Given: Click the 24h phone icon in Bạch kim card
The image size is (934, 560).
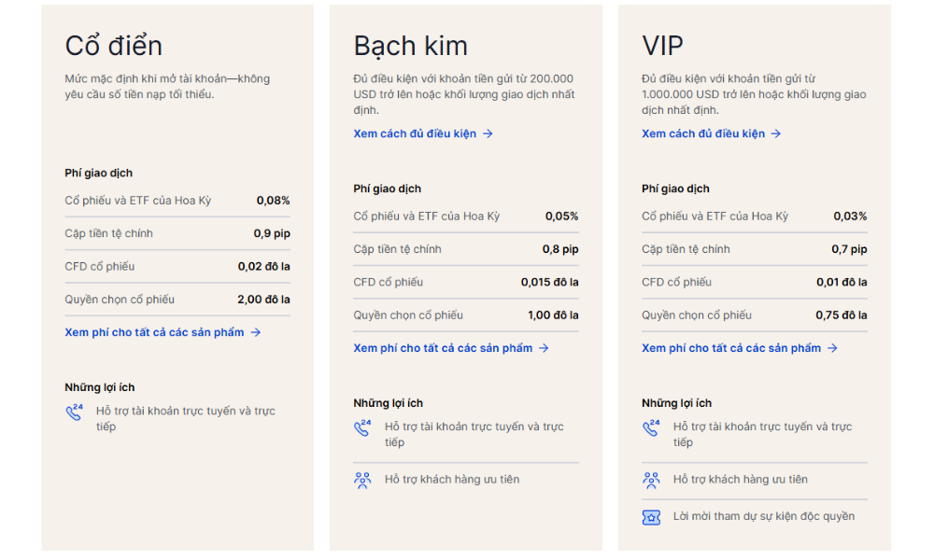Looking at the screenshot, I should (x=362, y=428).
